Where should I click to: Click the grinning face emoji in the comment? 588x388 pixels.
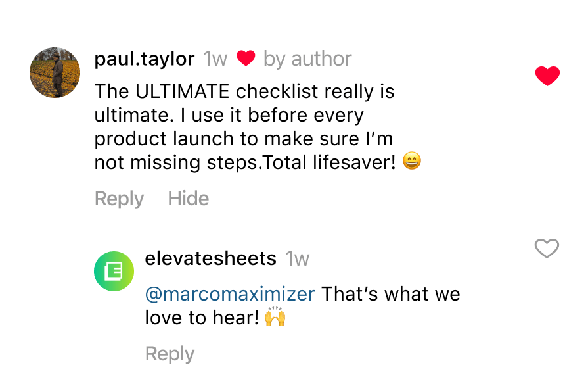[x=411, y=162]
